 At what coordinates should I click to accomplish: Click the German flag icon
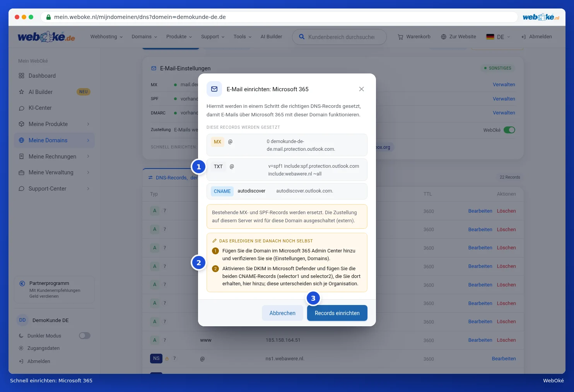490,37
